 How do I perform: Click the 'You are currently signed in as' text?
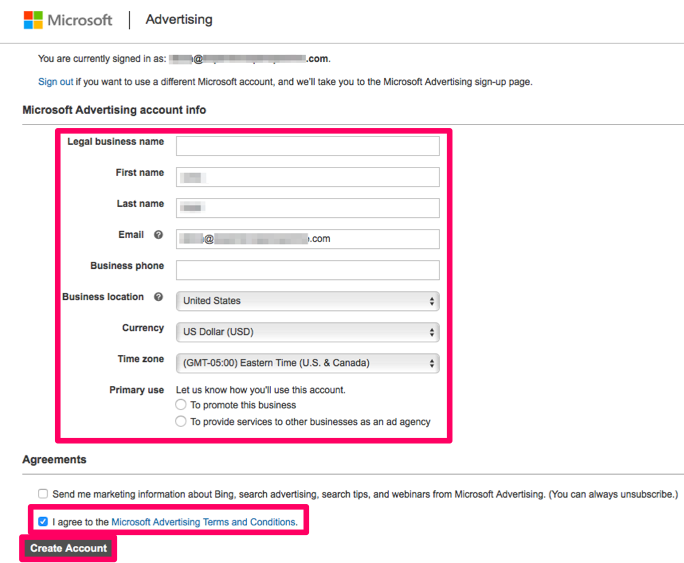(x=102, y=59)
